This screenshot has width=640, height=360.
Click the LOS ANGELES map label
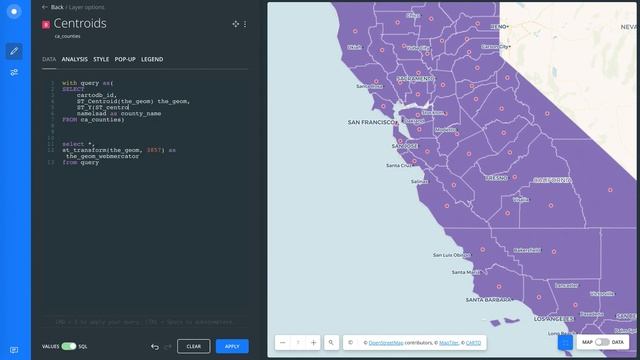[x=553, y=319]
